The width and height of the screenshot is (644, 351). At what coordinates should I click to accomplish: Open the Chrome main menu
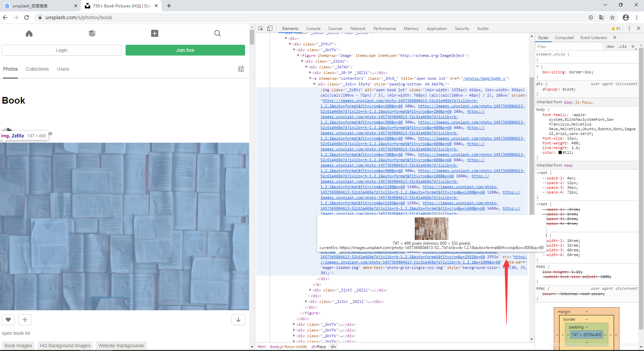(637, 17)
